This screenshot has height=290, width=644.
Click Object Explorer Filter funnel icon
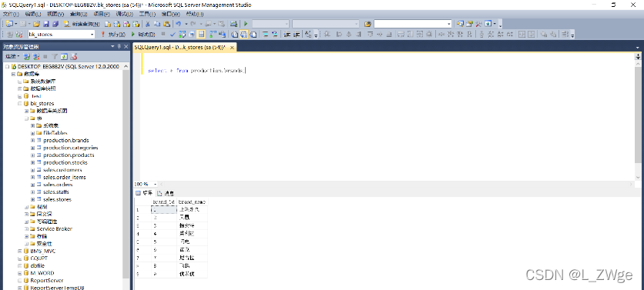click(55, 56)
